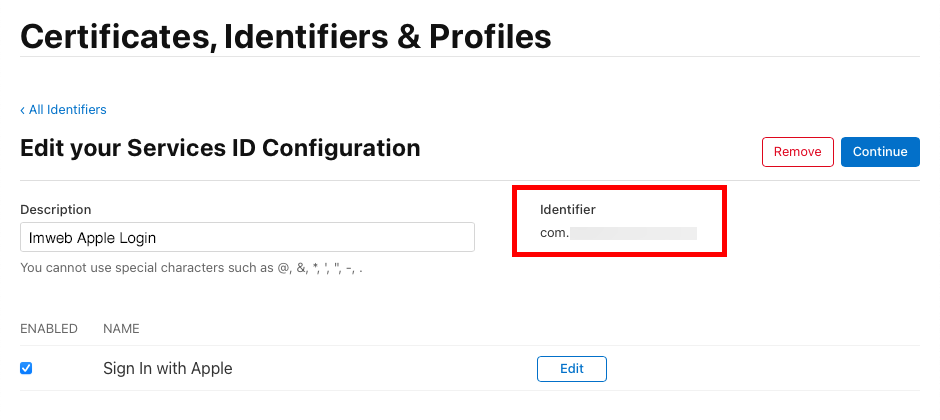Open Edit for Sign In with Apple
Image resolution: width=940 pixels, height=420 pixels.
(x=571, y=368)
